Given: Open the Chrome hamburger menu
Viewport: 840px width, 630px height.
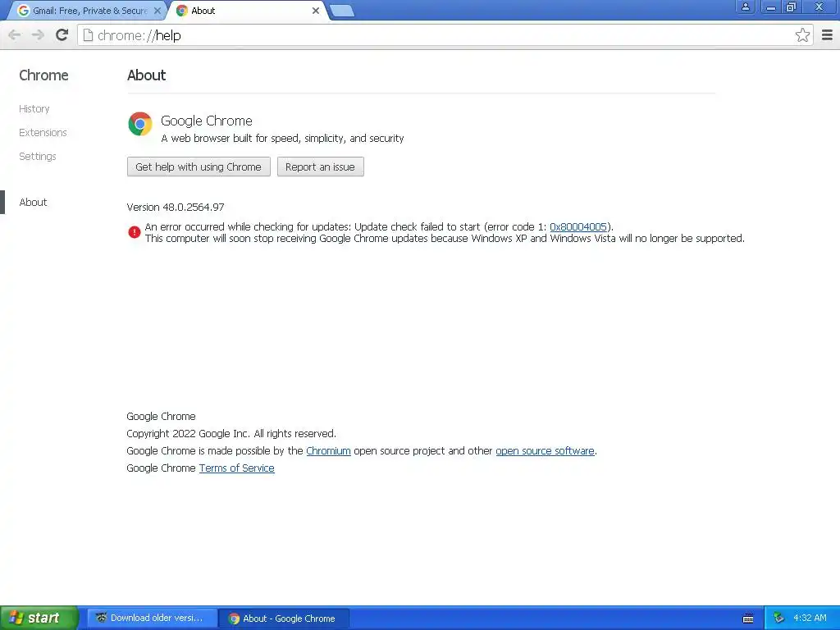Looking at the screenshot, I should [x=827, y=35].
